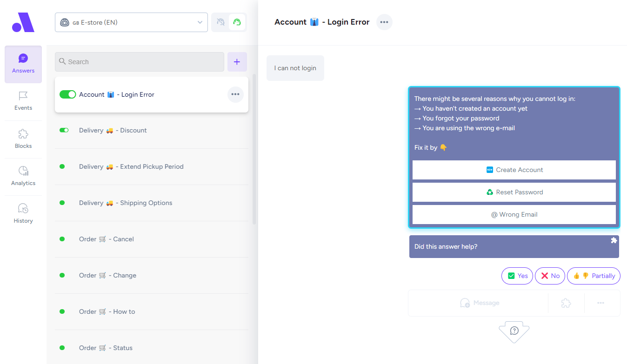627x364 pixels.
Task: Open the E-store (EN) bot selector dropdown
Action: pos(131,22)
